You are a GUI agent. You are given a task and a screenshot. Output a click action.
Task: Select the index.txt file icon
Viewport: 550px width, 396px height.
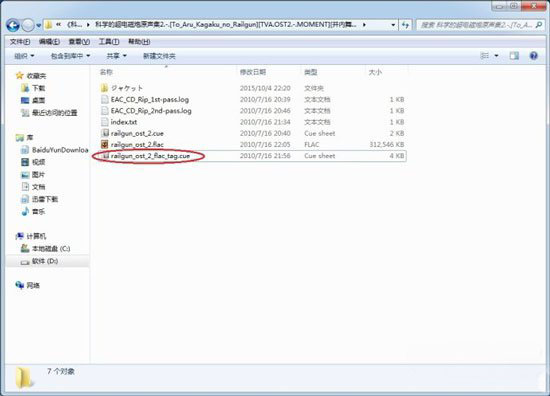105,122
